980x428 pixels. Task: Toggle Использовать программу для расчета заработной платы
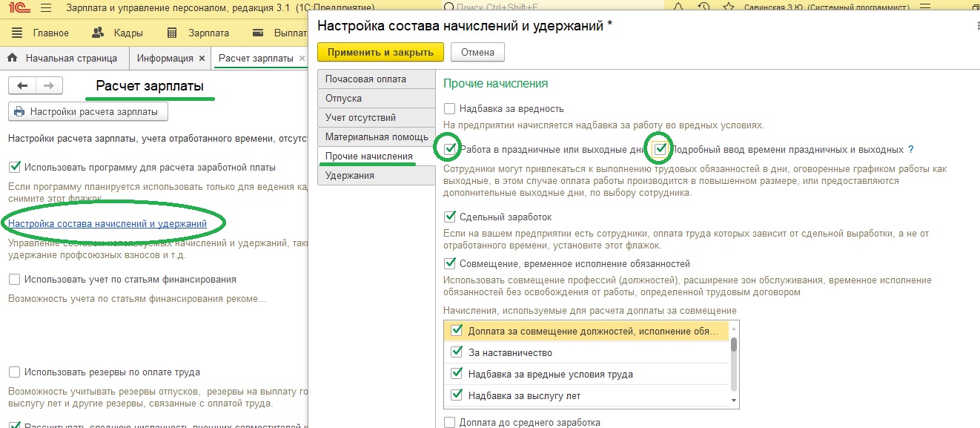click(15, 168)
